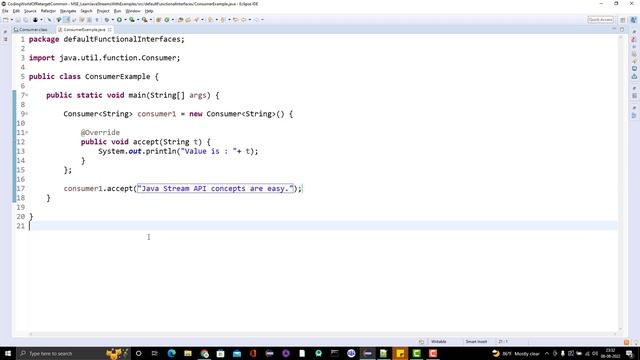Minimize the editor area
Image resolution: width=640 pixels, height=360 pixels.
click(x=614, y=29)
